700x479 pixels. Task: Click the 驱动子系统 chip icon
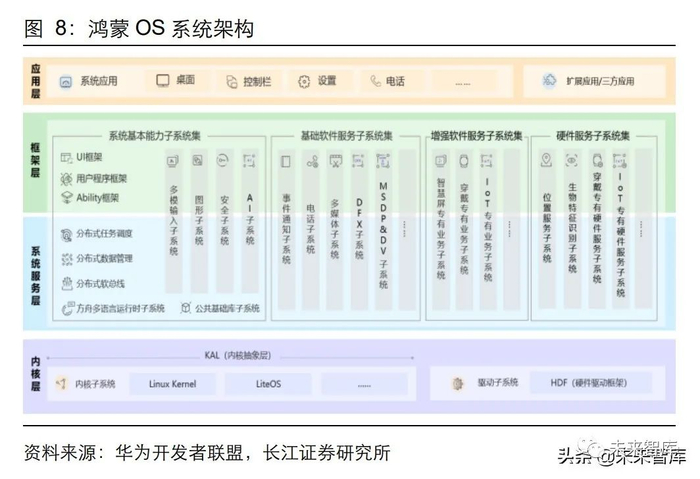(x=457, y=383)
